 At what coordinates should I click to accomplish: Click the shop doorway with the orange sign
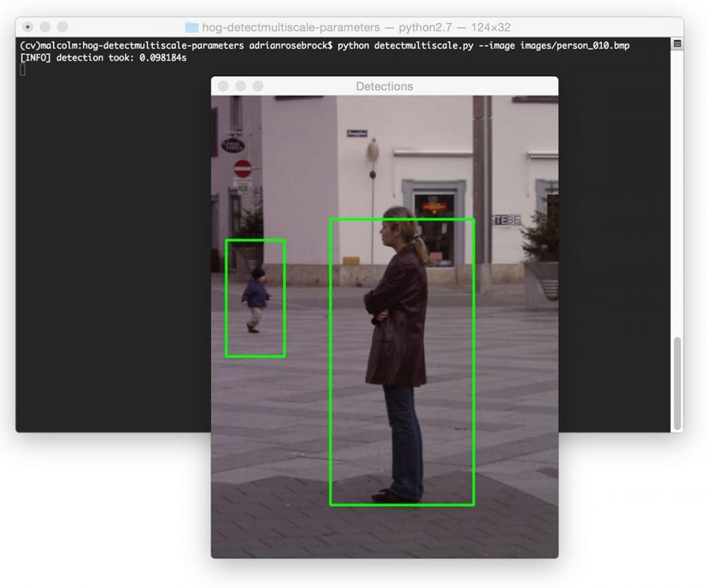[x=435, y=229]
